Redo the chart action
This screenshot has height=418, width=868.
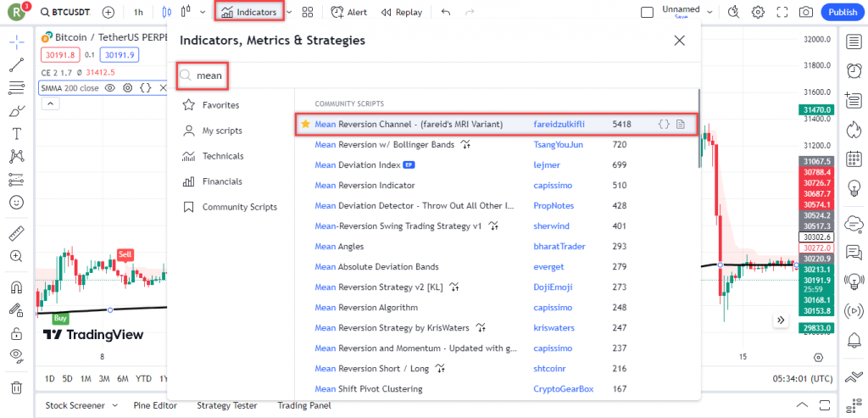[x=470, y=12]
